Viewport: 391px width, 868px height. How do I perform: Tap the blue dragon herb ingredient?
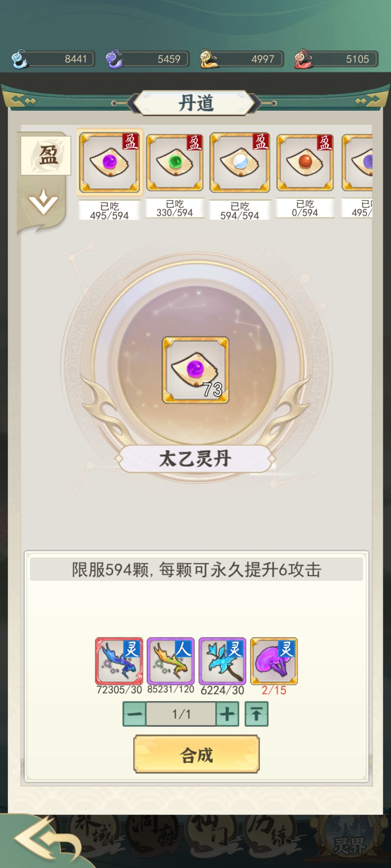coord(119,661)
